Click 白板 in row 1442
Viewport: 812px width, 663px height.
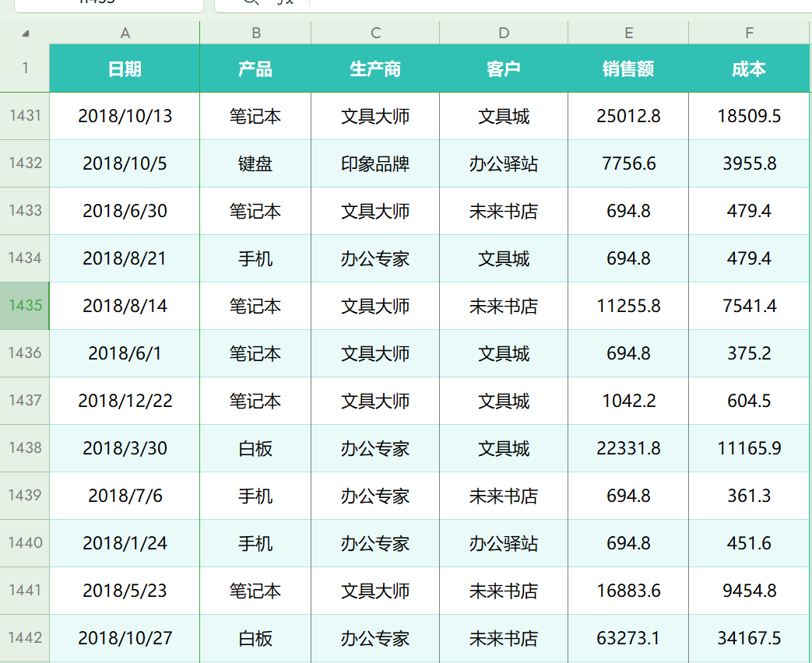[255, 638]
